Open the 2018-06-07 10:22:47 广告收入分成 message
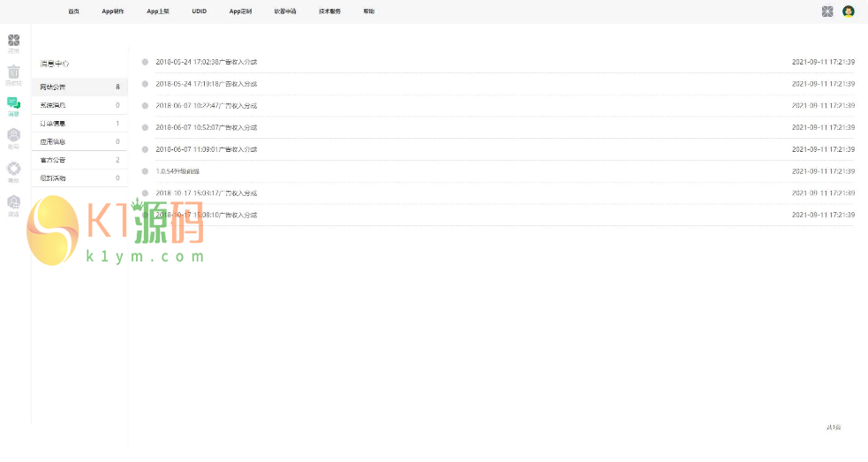868x462 pixels. (x=207, y=106)
